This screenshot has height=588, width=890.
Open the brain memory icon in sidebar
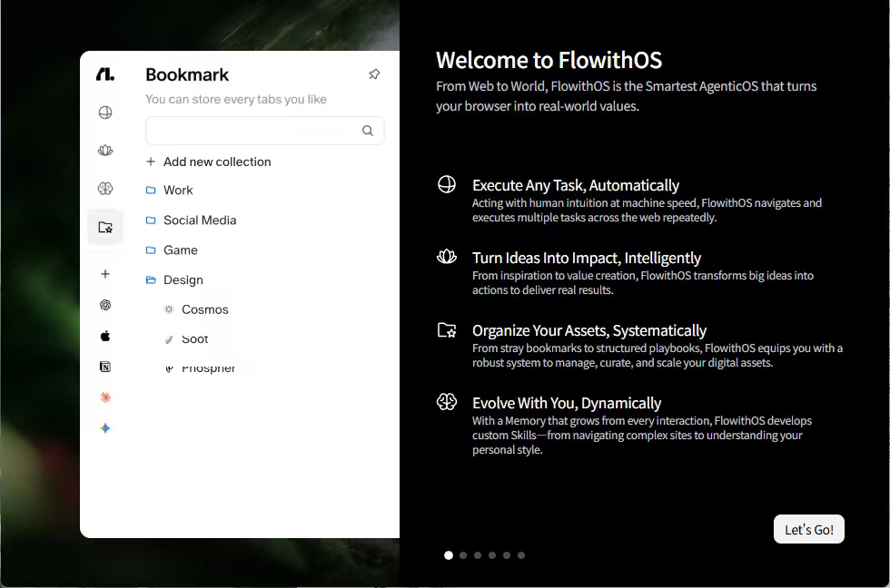(105, 189)
